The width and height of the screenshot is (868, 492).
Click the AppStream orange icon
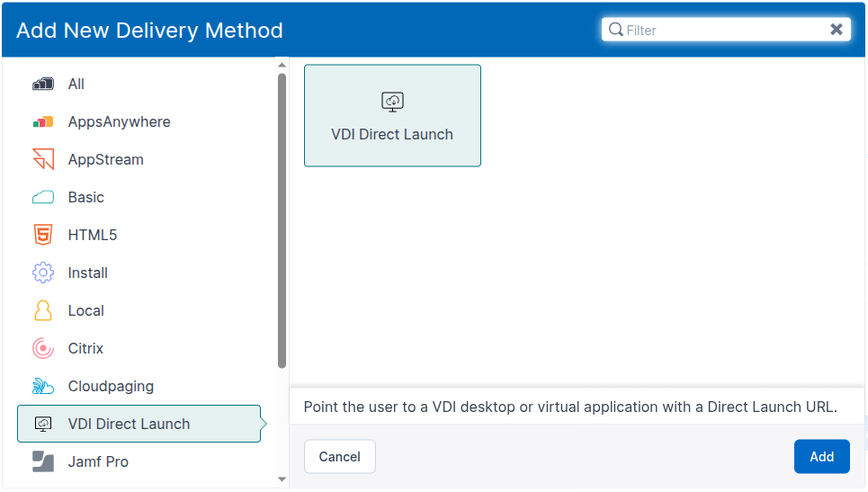pos(42,159)
